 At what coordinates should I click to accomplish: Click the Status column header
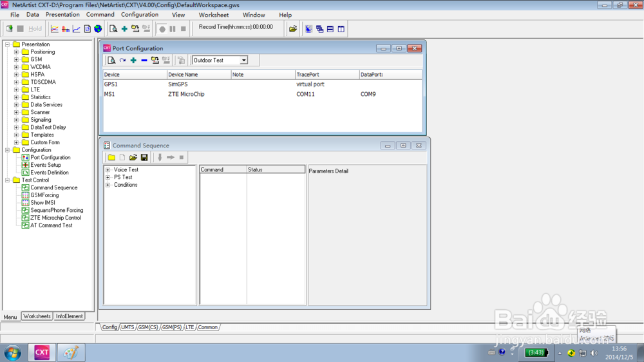[276, 169]
